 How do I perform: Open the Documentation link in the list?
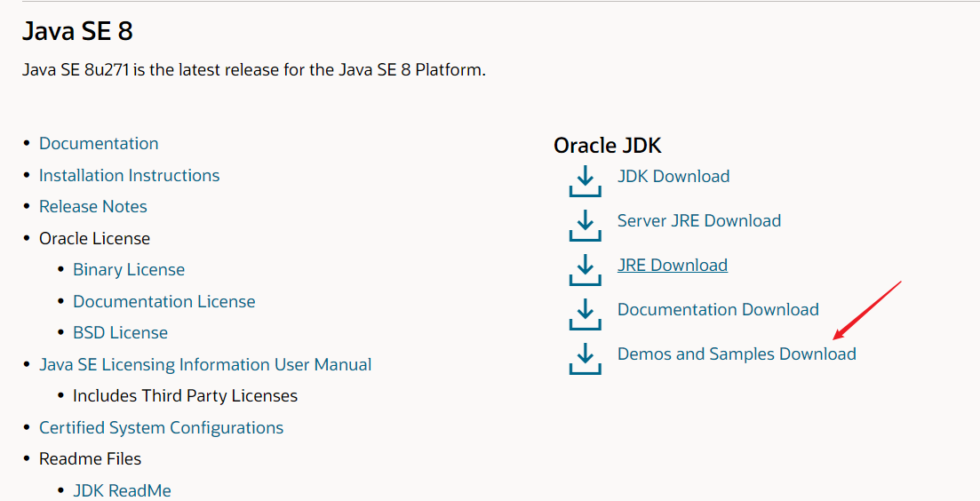click(x=99, y=143)
